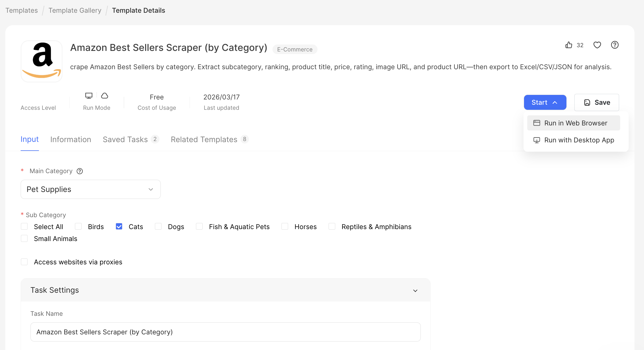The image size is (644, 350).
Task: Click the Main Category help icon
Action: [x=80, y=171]
